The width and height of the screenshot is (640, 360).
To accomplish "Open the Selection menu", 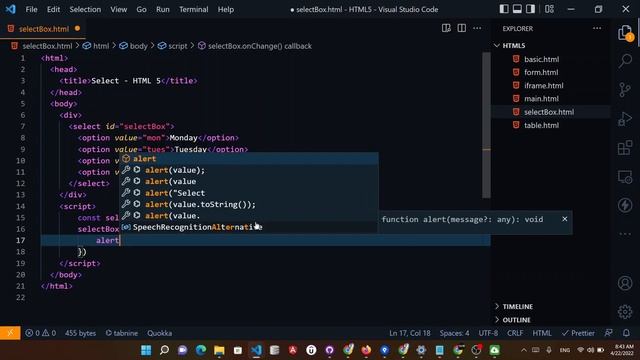I will 85,9.
